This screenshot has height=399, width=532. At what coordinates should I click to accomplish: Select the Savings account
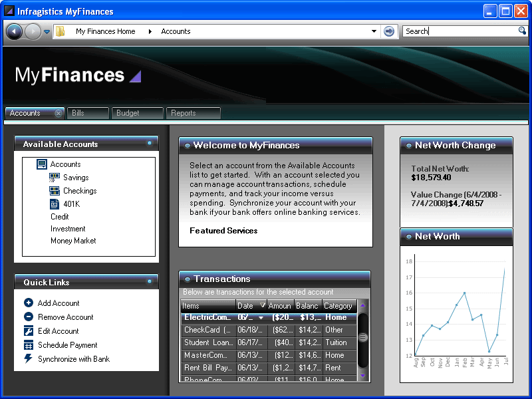[76, 178]
